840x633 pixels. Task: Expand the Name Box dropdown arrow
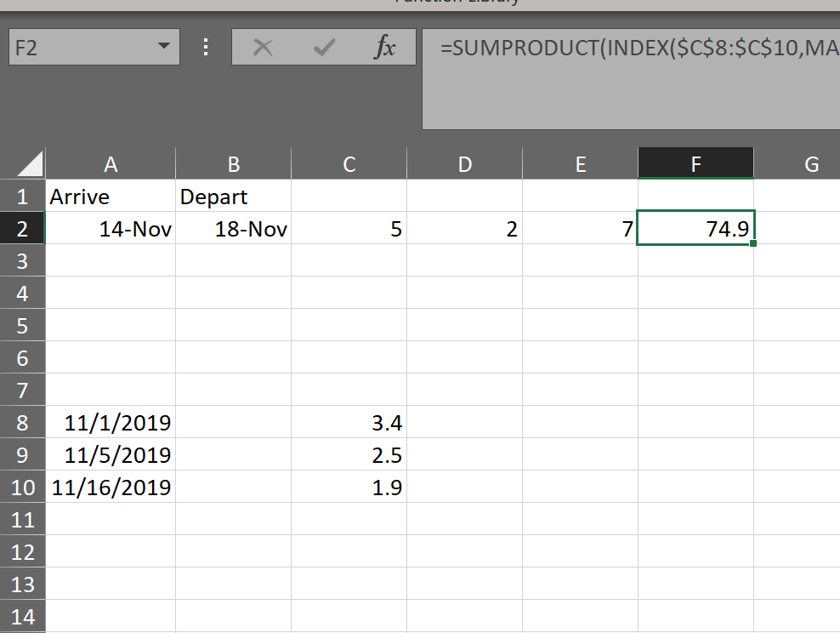click(x=163, y=47)
